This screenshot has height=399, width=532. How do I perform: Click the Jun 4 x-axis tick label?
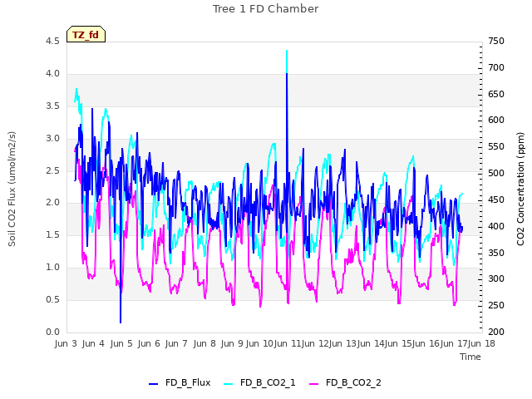[93, 343]
